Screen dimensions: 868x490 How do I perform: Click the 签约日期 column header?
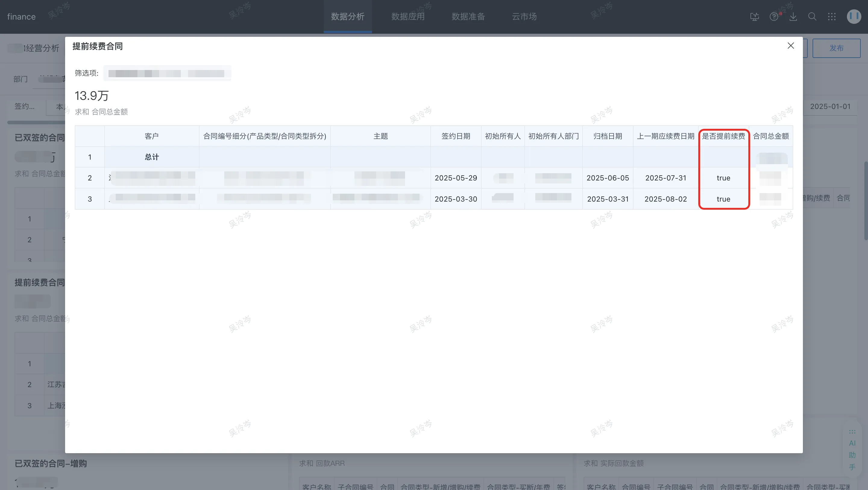pos(456,136)
